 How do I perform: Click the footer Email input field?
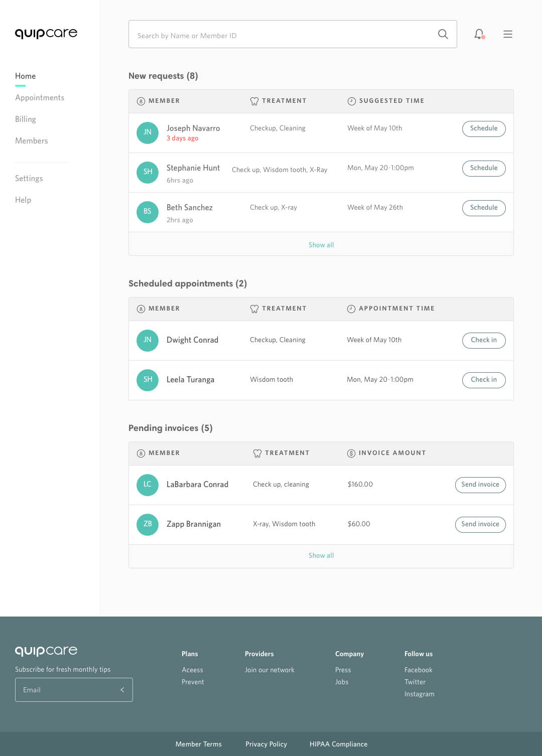(74, 690)
